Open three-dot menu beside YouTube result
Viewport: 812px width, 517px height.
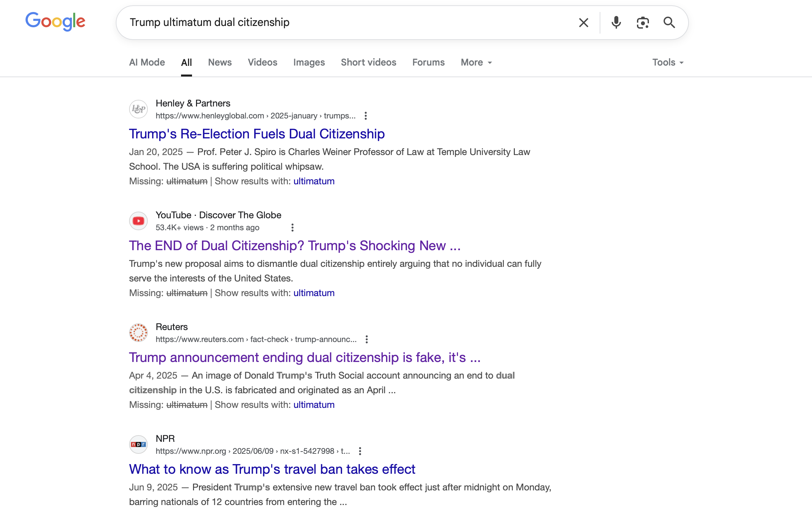[293, 228]
